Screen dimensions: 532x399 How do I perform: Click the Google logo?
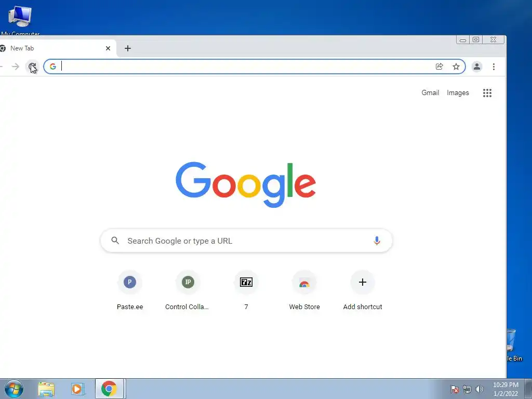coord(246,184)
